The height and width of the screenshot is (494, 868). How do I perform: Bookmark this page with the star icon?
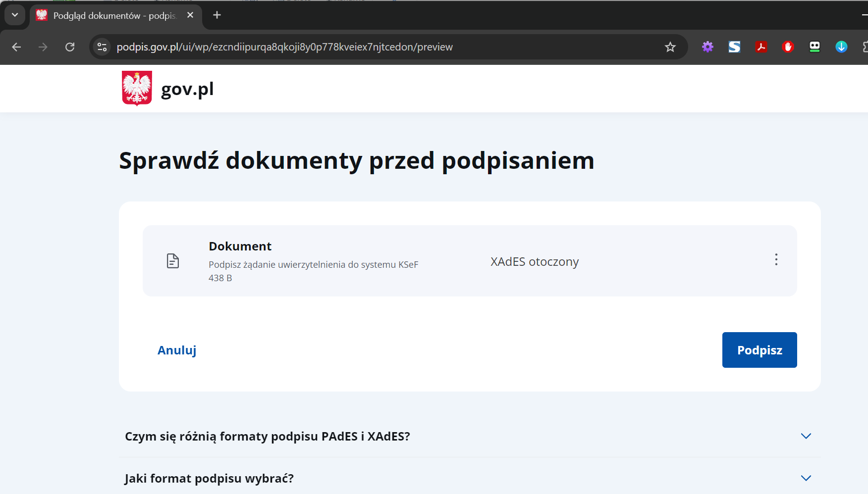670,47
